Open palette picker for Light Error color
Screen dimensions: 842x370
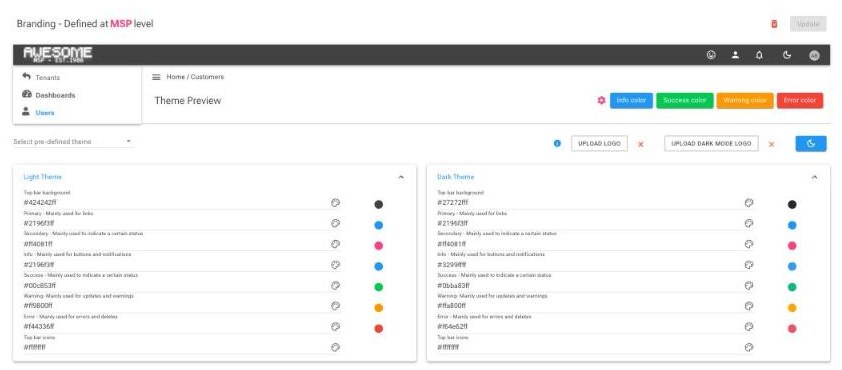click(x=335, y=327)
